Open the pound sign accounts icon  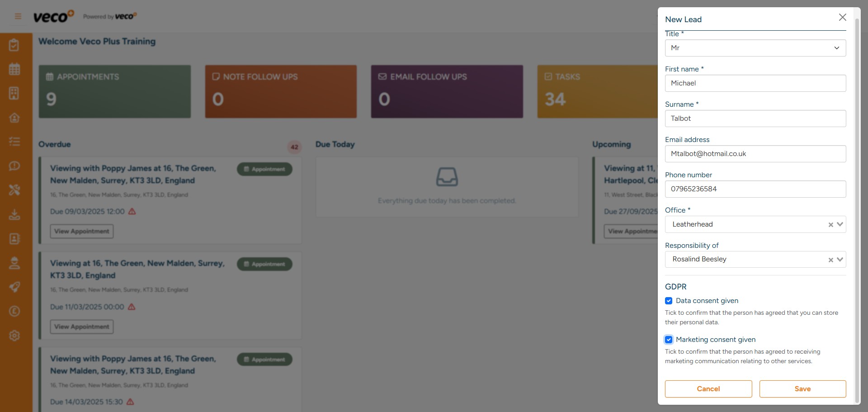(14, 311)
